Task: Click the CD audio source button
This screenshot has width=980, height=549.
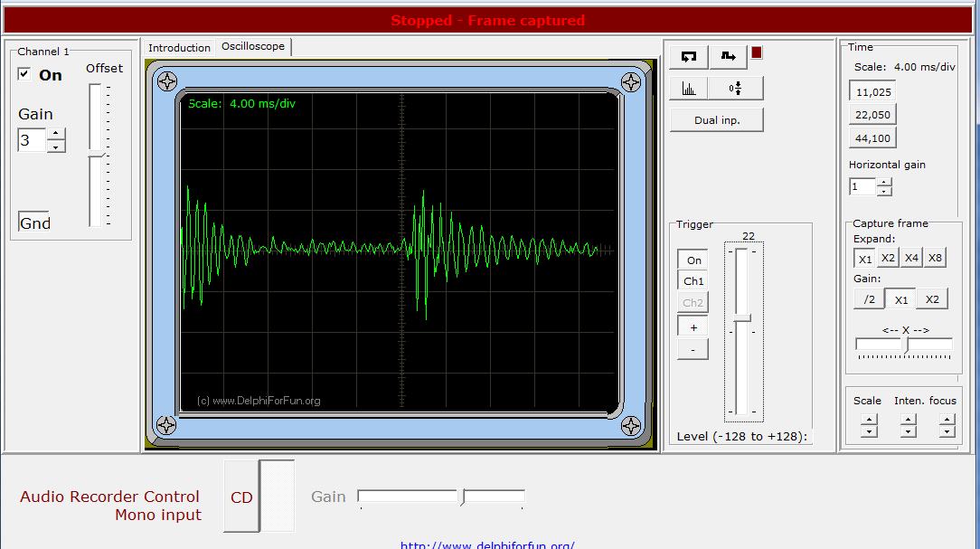Action: click(x=242, y=497)
